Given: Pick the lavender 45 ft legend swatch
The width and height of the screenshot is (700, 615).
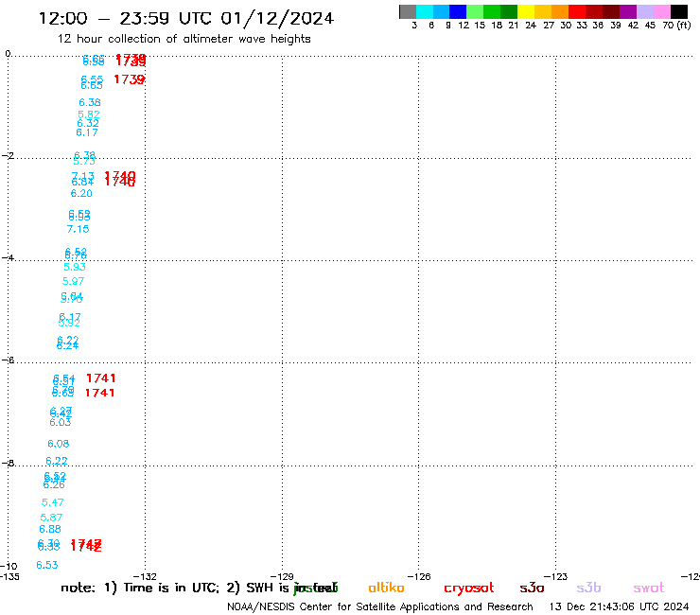Looking at the screenshot, I should (x=645, y=11).
